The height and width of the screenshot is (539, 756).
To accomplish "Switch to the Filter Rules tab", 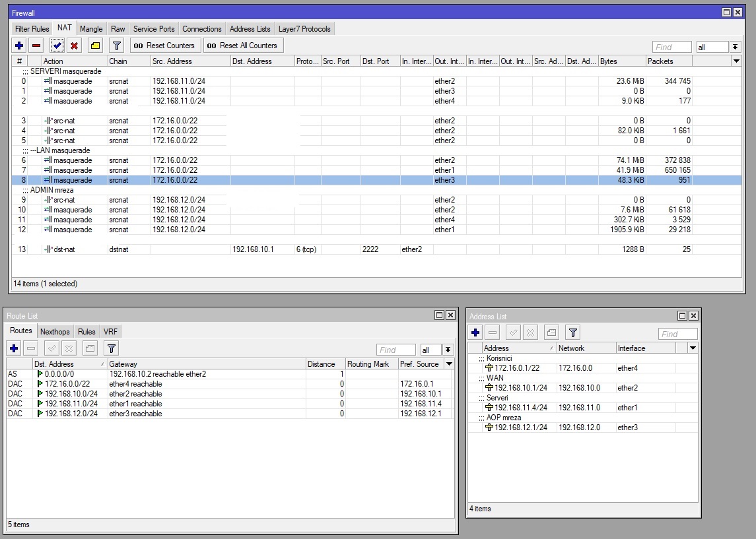I will [x=32, y=29].
